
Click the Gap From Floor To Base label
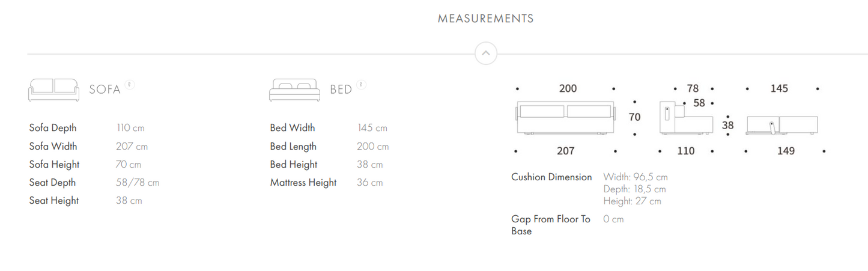click(x=551, y=225)
